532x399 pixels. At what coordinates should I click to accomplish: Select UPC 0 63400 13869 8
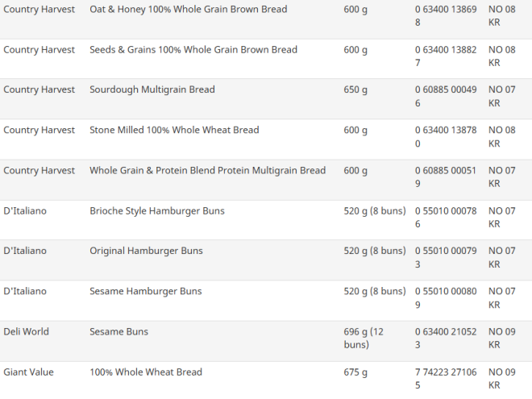446,16
